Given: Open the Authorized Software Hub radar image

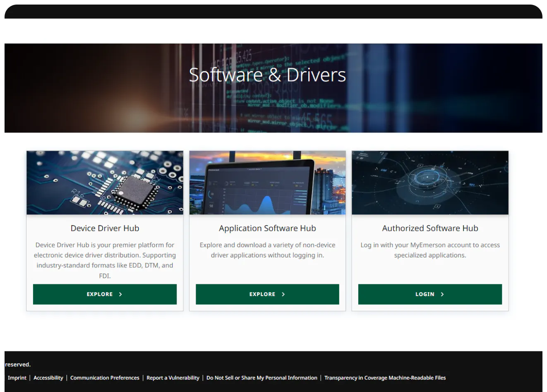Looking at the screenshot, I should point(430,183).
